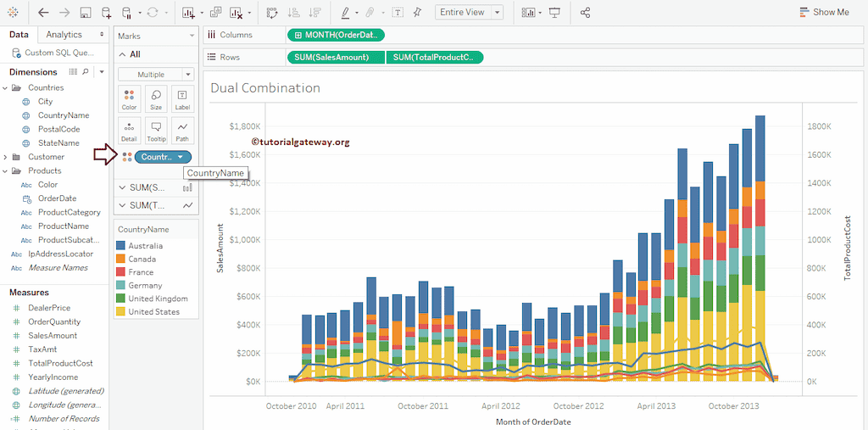Click the Presentation mode icon
This screenshot has height=430, width=868.
pos(555,13)
